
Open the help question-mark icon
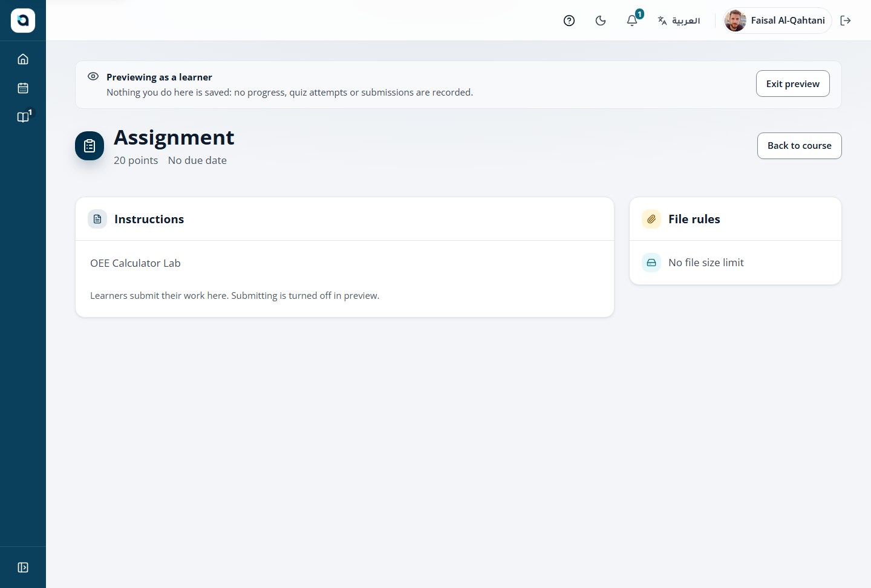tap(569, 21)
